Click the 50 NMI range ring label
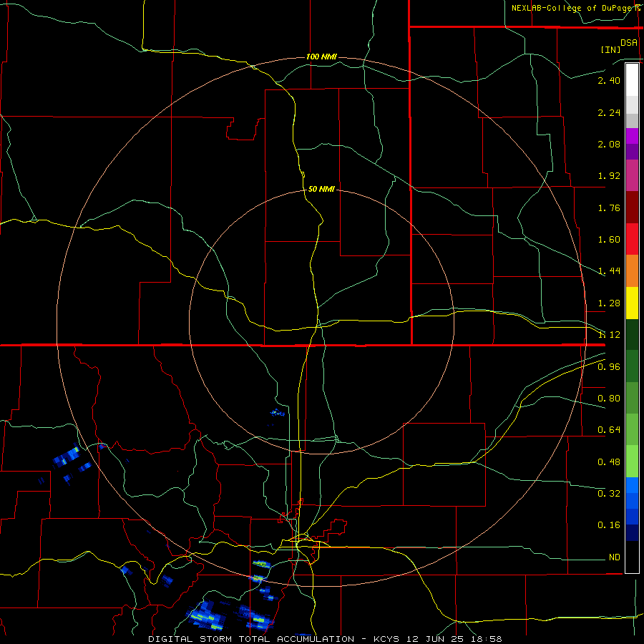 point(321,189)
